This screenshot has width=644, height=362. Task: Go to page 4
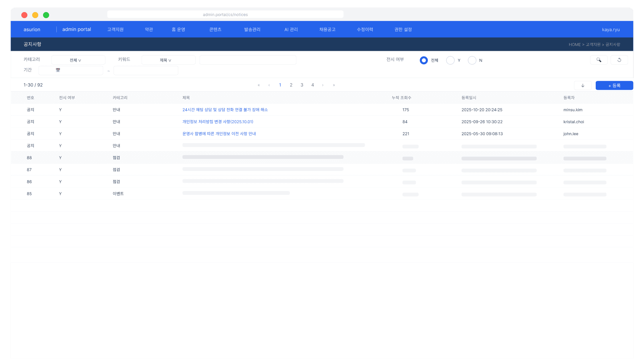312,85
